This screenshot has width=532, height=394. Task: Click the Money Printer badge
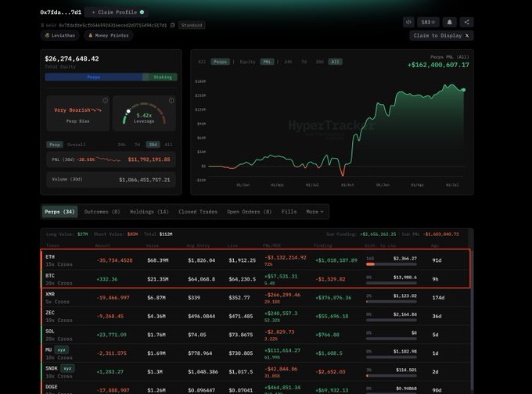click(x=108, y=35)
